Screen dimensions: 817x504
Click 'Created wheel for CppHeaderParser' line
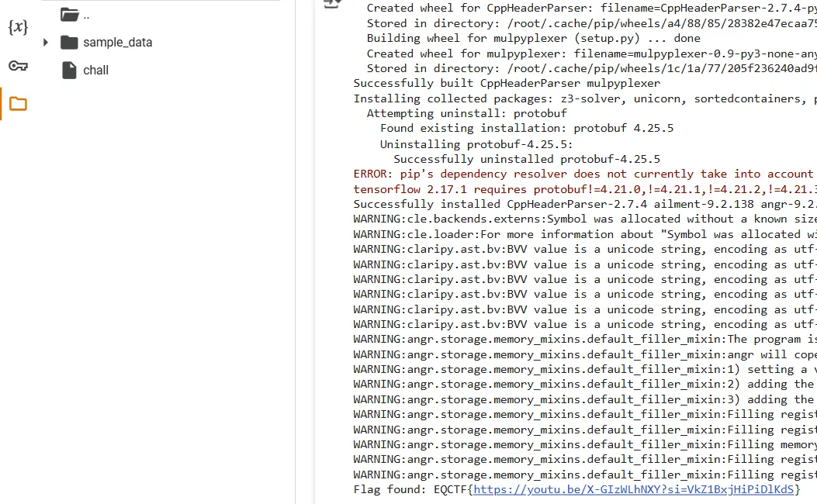(x=591, y=8)
